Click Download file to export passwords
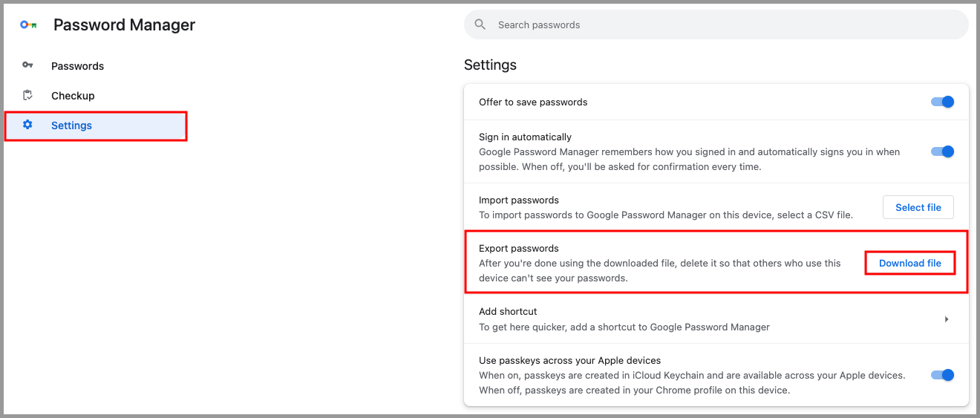The width and height of the screenshot is (980, 418). point(909,263)
